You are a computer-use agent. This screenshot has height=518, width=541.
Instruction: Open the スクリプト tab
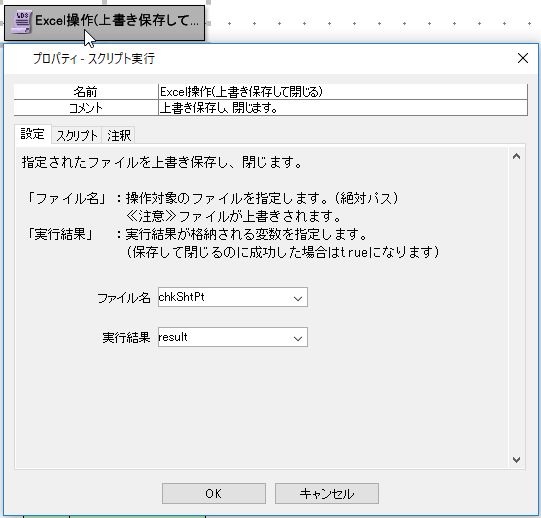[77, 135]
